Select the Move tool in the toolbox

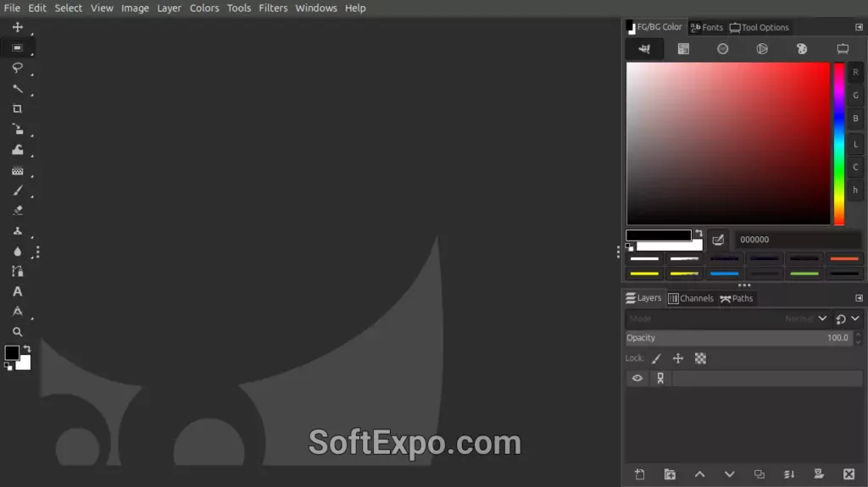pyautogui.click(x=17, y=27)
